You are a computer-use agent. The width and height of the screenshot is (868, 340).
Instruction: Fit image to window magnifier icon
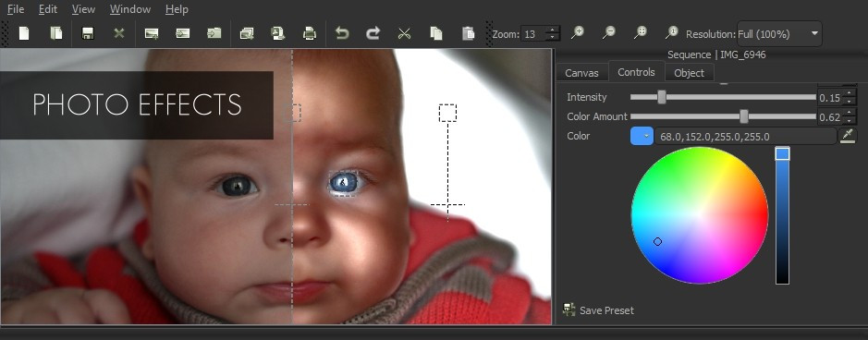tap(641, 32)
